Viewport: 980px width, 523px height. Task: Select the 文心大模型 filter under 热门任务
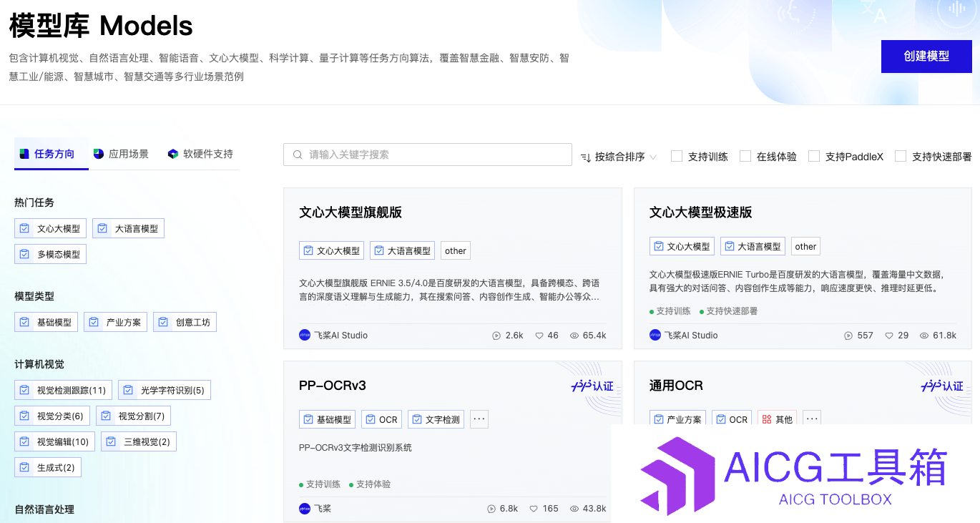coord(50,228)
